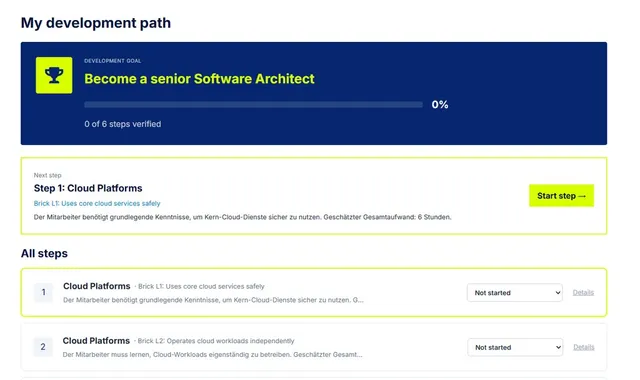Select the 'Step 1: Cloud Platforms' heading
Image resolution: width=640 pixels, height=380 pixels.
[88, 188]
